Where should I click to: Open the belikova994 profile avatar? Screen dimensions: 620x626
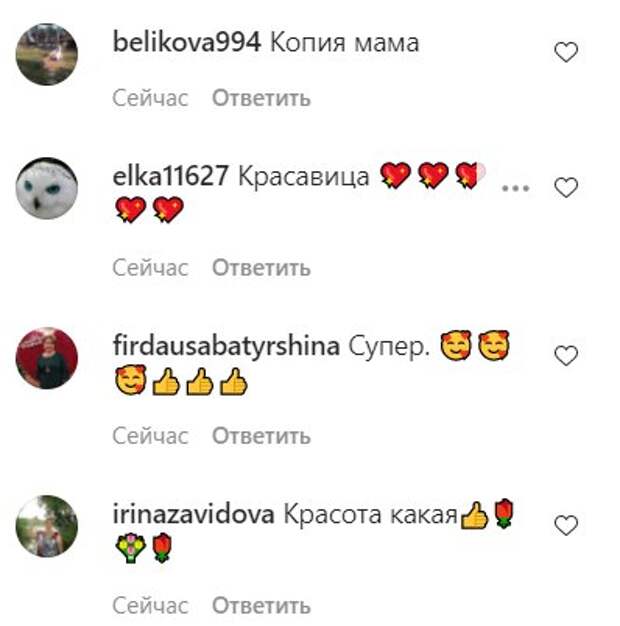(x=47, y=54)
